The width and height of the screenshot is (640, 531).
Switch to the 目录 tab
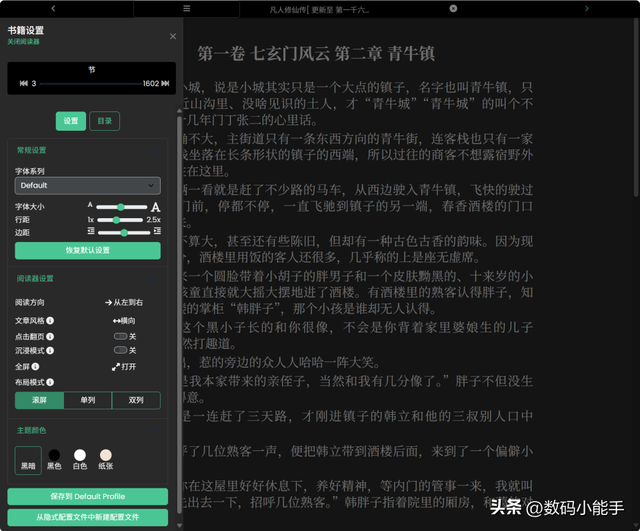104,121
